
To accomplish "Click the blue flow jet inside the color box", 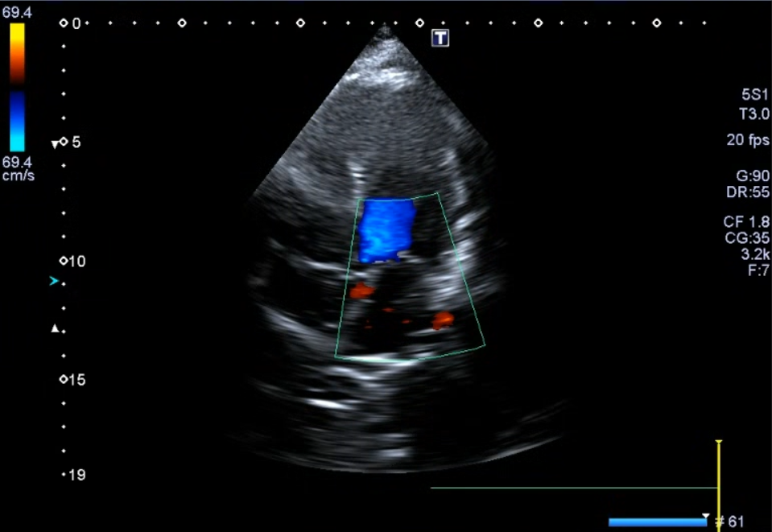I will (x=386, y=230).
